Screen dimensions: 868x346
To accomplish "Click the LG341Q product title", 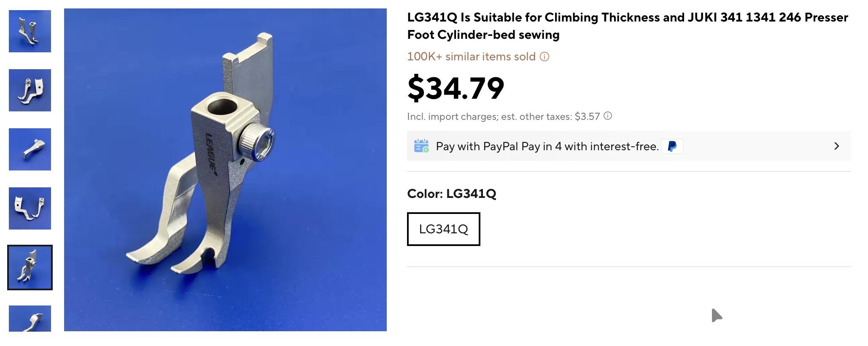I will [x=627, y=26].
